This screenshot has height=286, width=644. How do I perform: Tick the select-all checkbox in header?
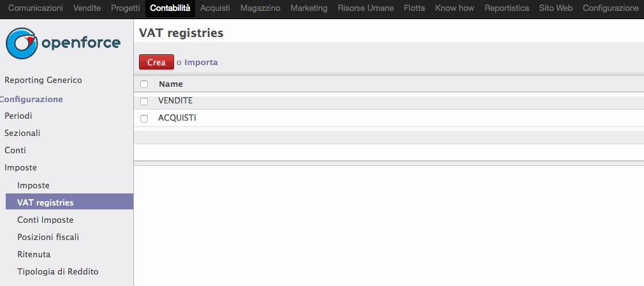click(144, 84)
